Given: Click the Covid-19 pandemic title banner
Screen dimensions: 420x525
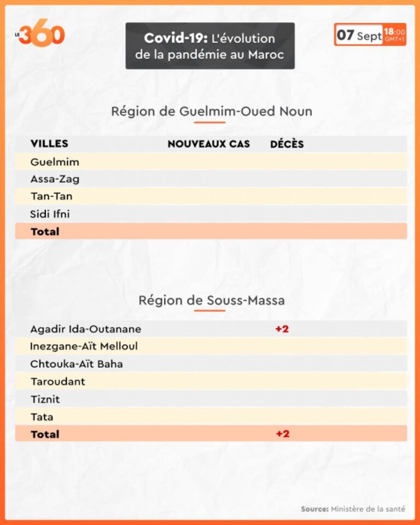Looking at the screenshot, I should coord(210,46).
